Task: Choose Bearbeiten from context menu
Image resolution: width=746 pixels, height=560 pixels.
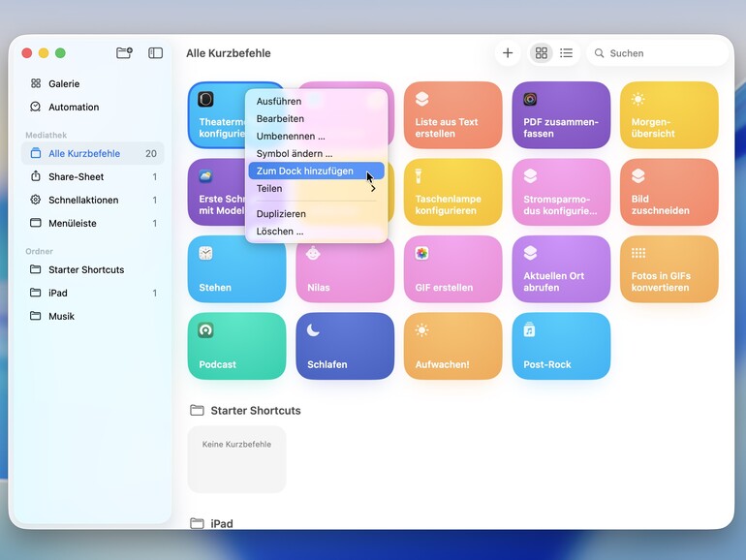Action: [x=316, y=119]
